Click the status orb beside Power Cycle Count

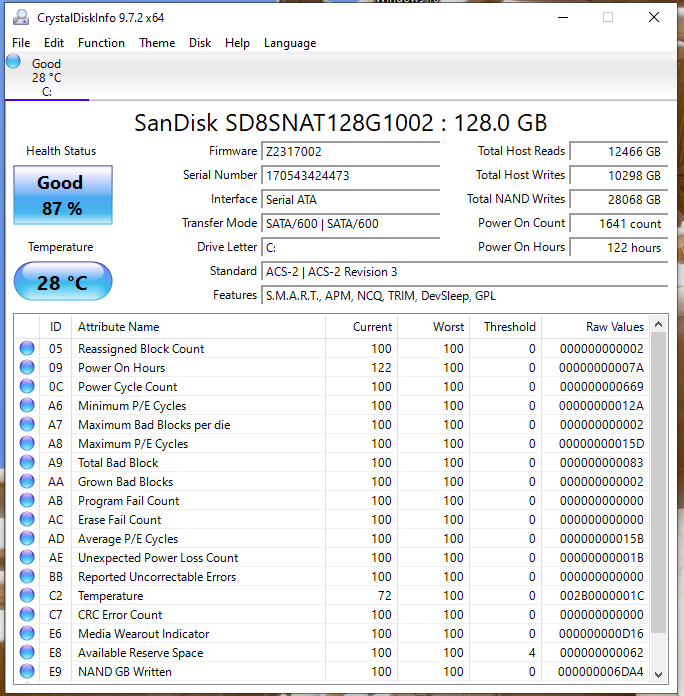[x=27, y=387]
